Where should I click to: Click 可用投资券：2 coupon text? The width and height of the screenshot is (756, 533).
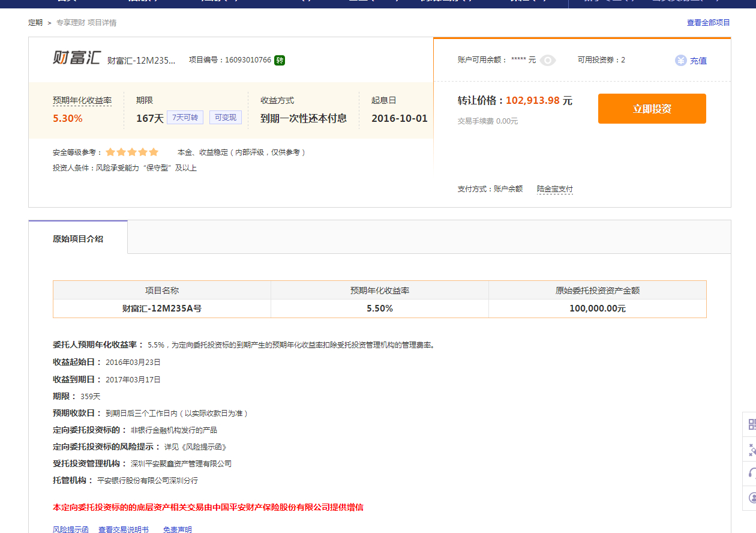601,60
